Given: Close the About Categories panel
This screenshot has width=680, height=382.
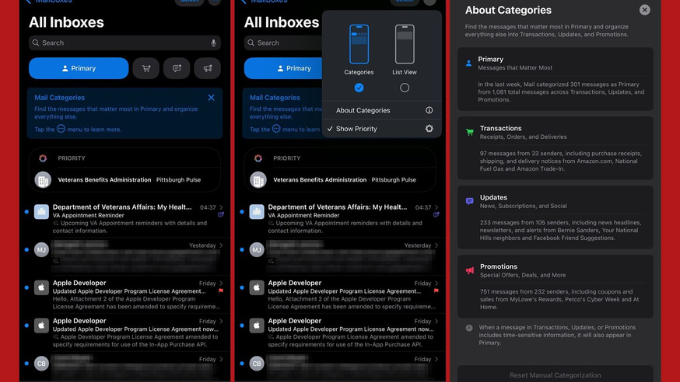Looking at the screenshot, I should click(x=644, y=10).
